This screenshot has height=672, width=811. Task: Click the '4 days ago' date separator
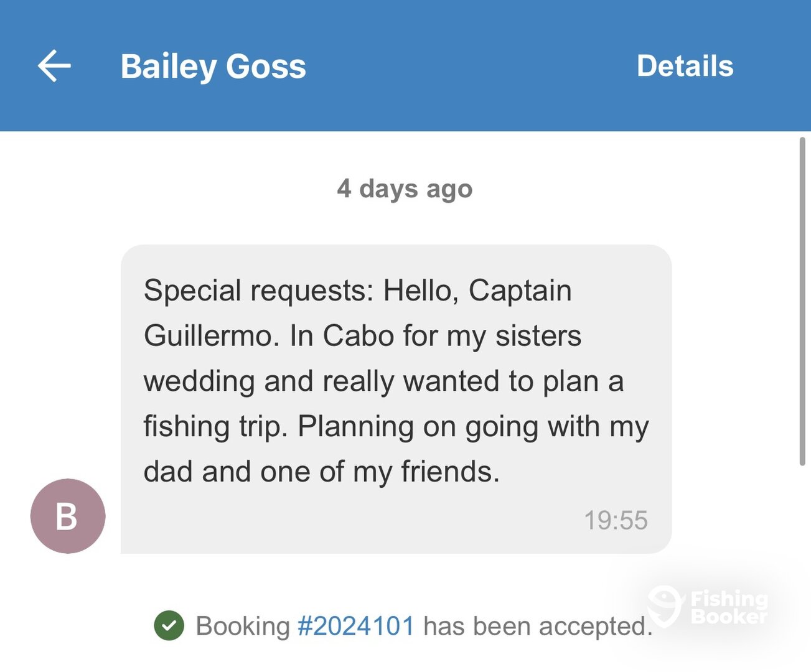click(405, 189)
